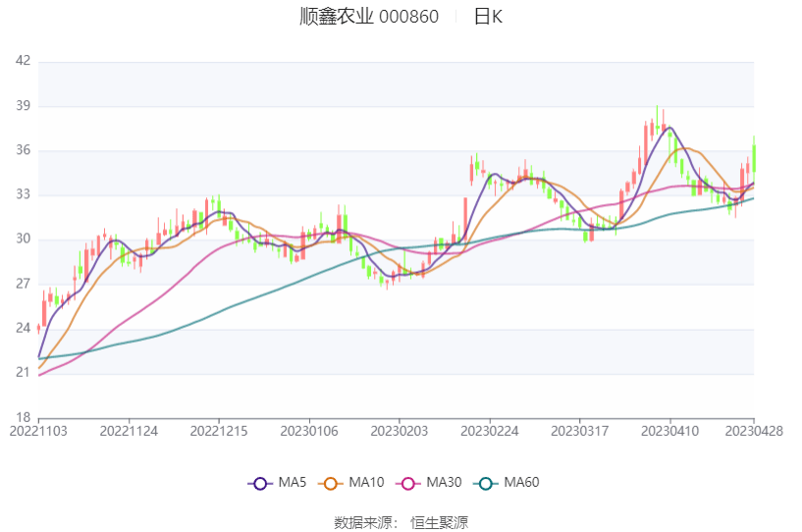Click the x-axis date 20230317

[579, 431]
